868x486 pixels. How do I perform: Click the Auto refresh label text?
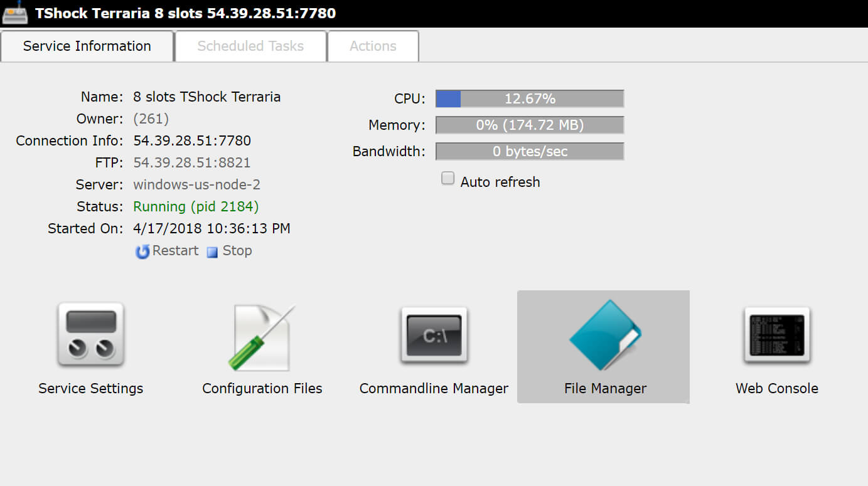click(500, 182)
